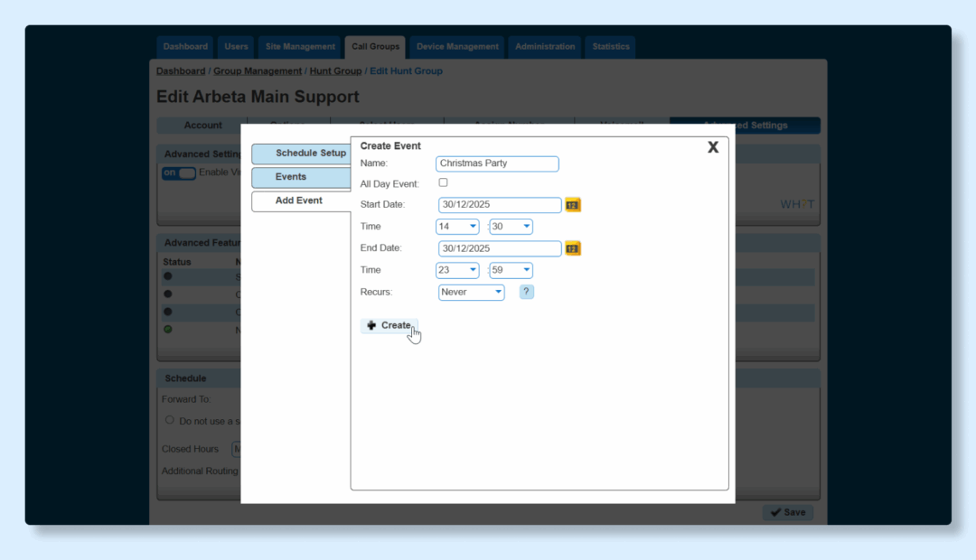Go to the Site Management tab

[300, 47]
